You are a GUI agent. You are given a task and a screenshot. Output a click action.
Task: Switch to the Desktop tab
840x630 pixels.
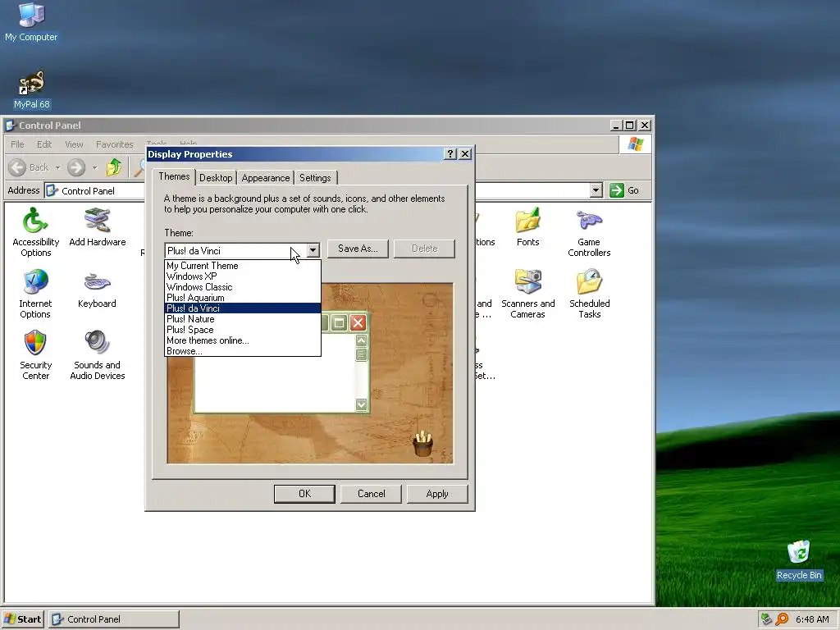pos(216,178)
